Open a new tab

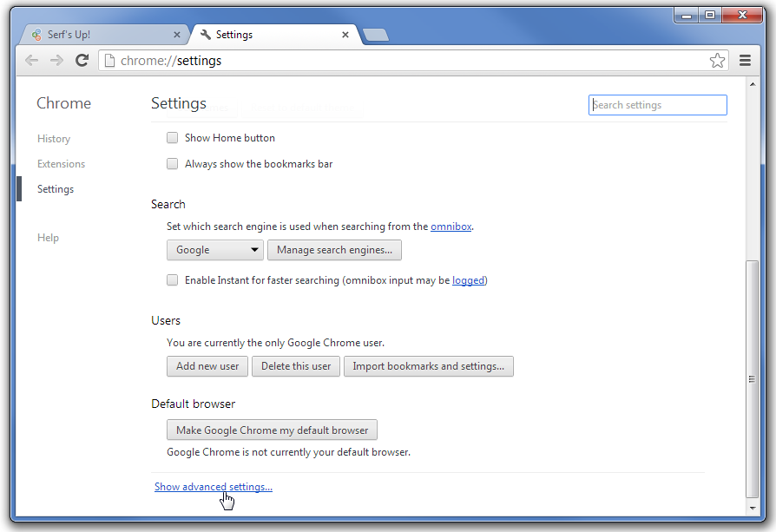point(376,35)
